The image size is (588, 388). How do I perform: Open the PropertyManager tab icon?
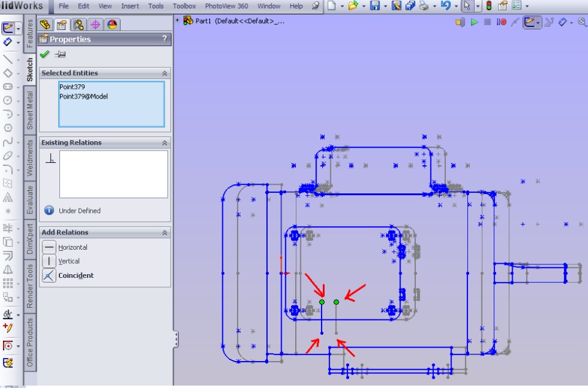[x=62, y=24]
